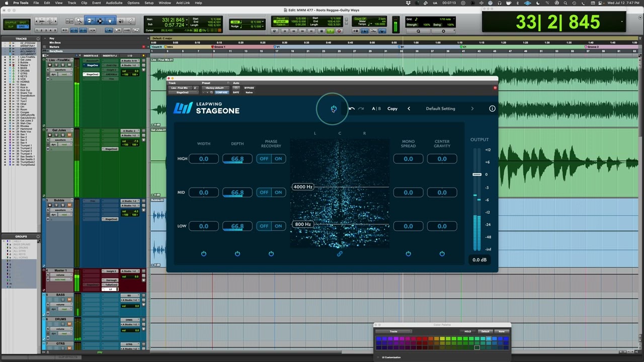644x362 pixels.
Task: Open the Groups list dropdown menu
Action: coord(38,236)
